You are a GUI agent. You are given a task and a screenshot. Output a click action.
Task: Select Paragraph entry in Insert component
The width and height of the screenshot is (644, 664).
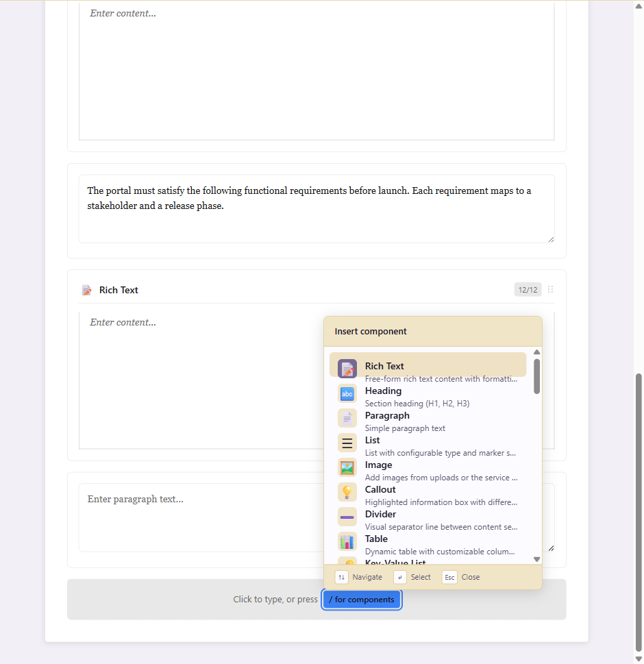[x=428, y=421]
